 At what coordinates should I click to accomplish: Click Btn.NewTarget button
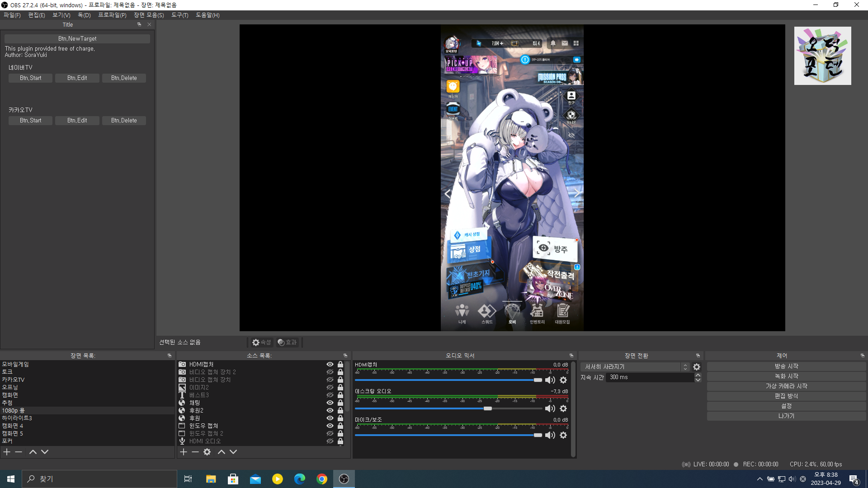click(77, 39)
